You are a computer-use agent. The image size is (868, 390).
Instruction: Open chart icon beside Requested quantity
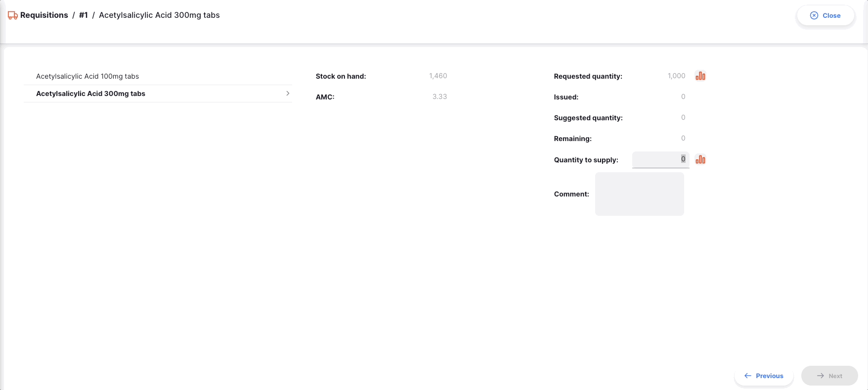pyautogui.click(x=700, y=76)
